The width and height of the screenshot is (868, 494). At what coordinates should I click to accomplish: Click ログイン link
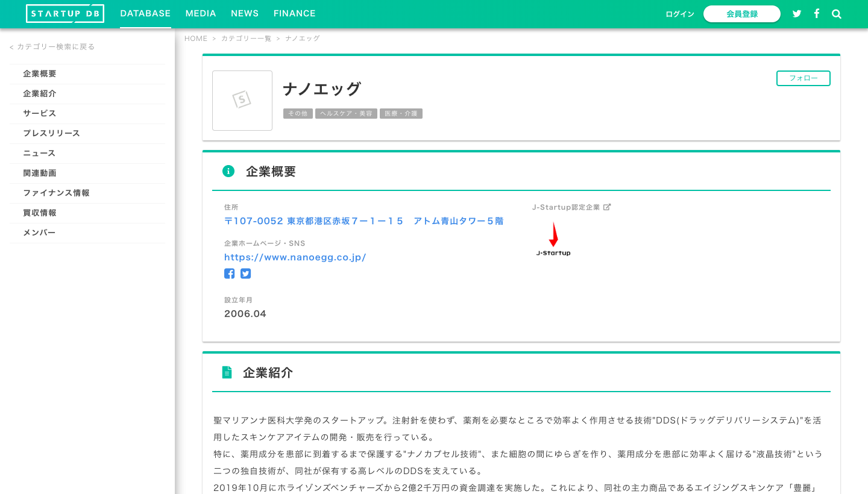(x=680, y=14)
